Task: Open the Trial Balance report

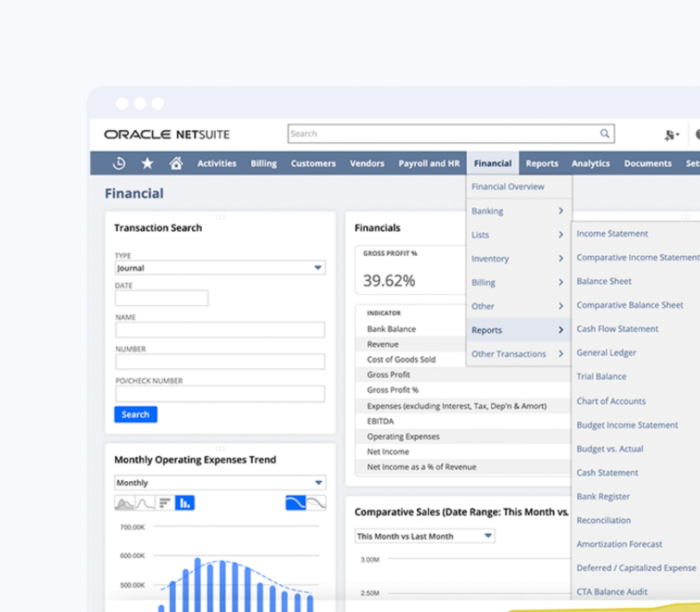Action: [601, 376]
